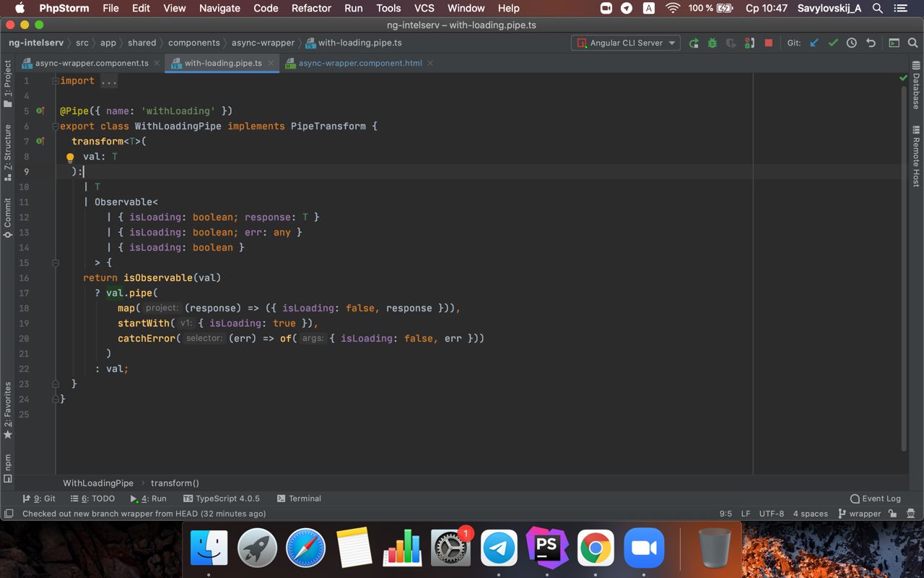Close the async-wrapper.component.ts tab

157,63
